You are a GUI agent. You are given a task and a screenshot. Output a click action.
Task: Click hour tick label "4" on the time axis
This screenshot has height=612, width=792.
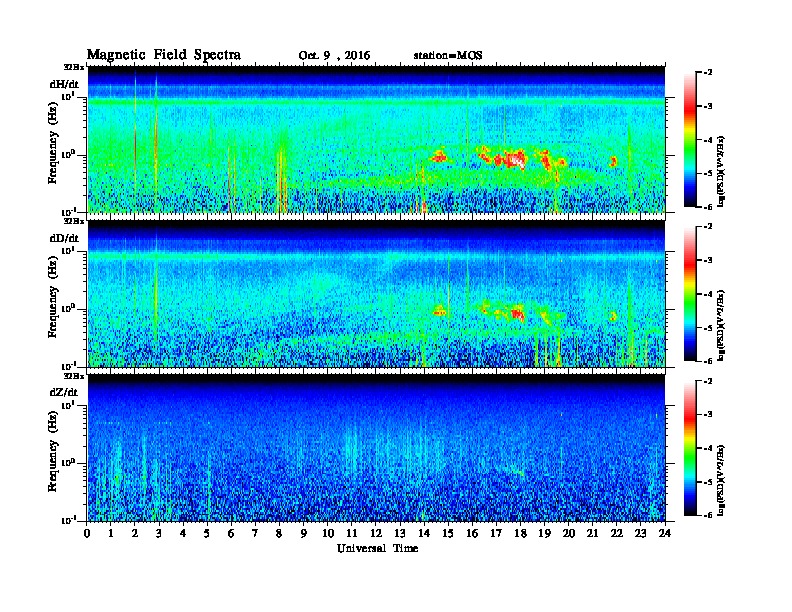point(183,533)
